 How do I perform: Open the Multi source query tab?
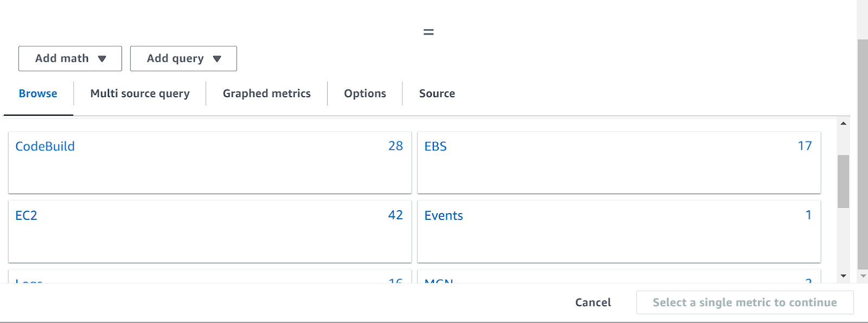tap(140, 93)
